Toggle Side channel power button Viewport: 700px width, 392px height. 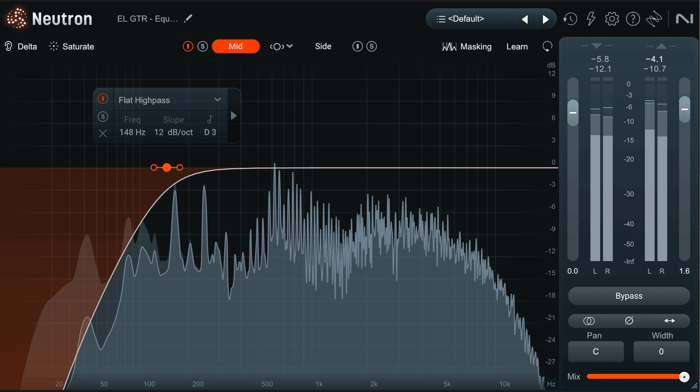coord(357,46)
